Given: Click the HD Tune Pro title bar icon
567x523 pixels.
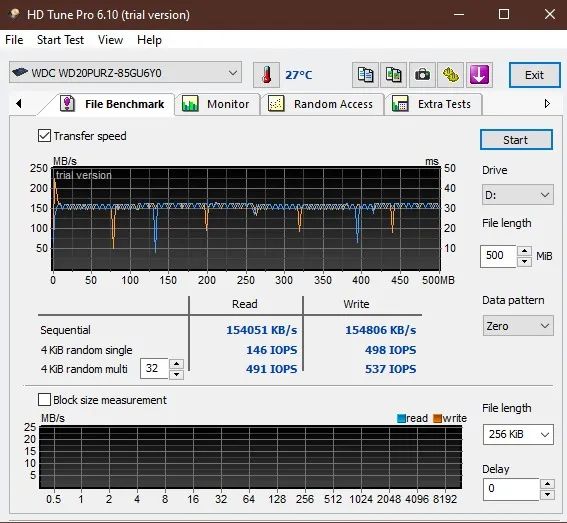Looking at the screenshot, I should pos(14,14).
